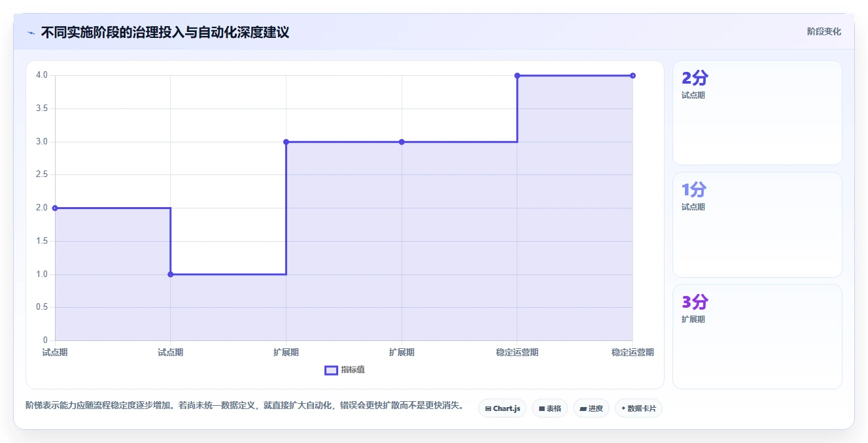Image resolution: width=868 pixels, height=443 pixels.
Task: Click the y-axis label 0.5
Action: (x=42, y=307)
